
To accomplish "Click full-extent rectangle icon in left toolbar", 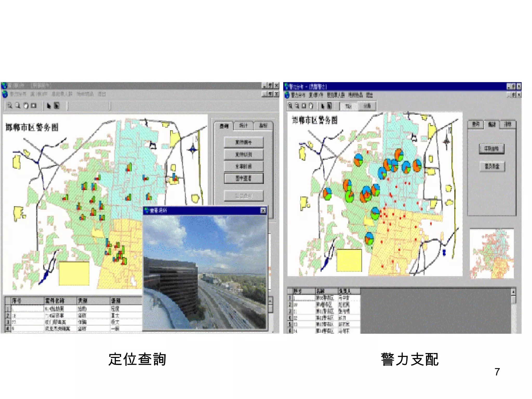I will click(34, 106).
